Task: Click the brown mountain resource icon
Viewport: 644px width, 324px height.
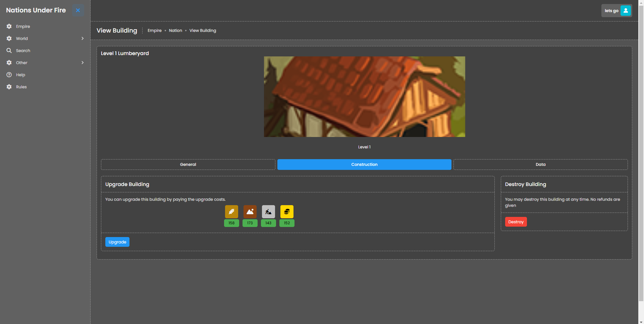Action: [250, 212]
